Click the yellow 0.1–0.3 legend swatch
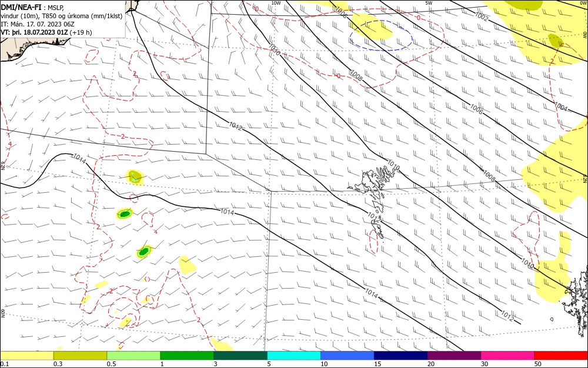The height and width of the screenshot is (368, 588). (x=27, y=356)
